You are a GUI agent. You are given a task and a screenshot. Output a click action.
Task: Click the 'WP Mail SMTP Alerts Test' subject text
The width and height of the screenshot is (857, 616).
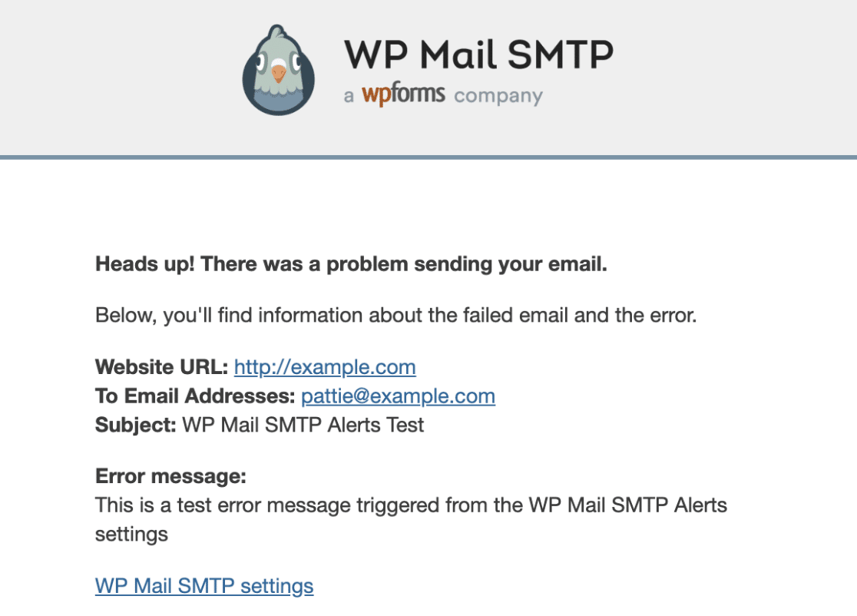pyautogui.click(x=303, y=425)
